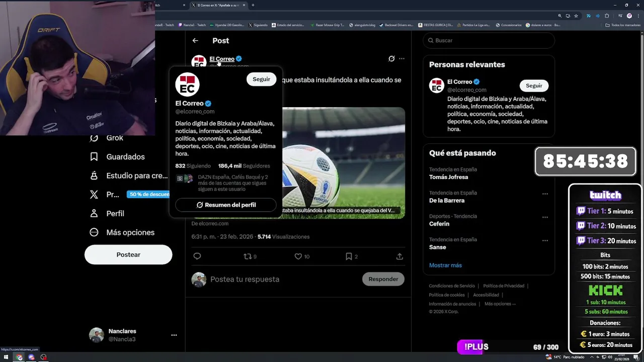Screen dimensions: 644x362
Task: Click the reply icon under the post
Action: (197, 256)
